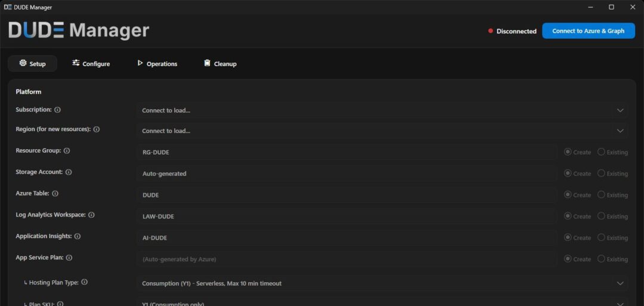Select Create radio for Azure Table
Image resolution: width=644 pixels, height=306 pixels.
coord(568,195)
